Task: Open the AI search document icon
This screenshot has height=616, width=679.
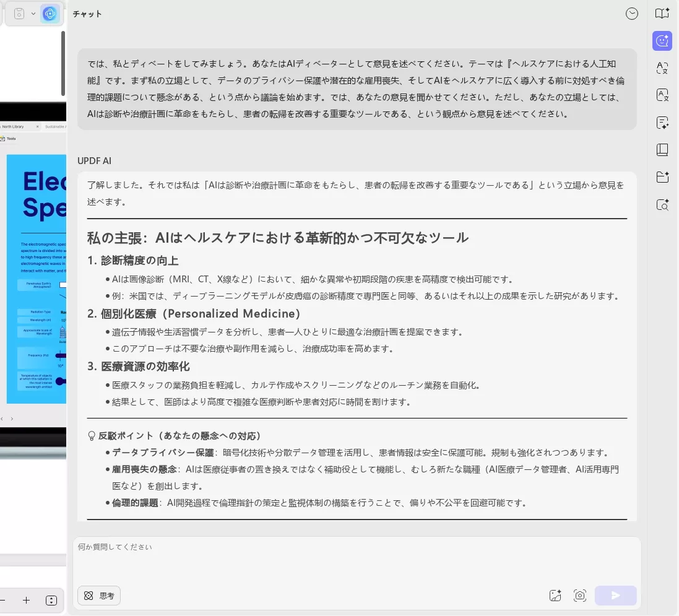Action: pyautogui.click(x=662, y=204)
